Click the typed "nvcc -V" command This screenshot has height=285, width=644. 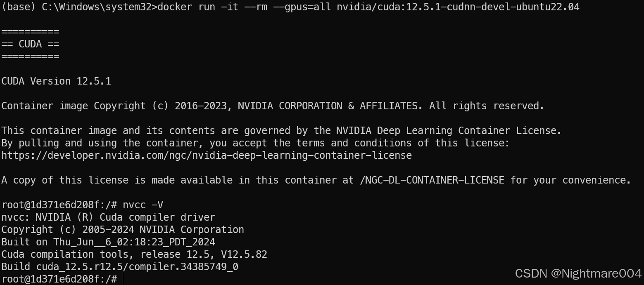pos(143,205)
